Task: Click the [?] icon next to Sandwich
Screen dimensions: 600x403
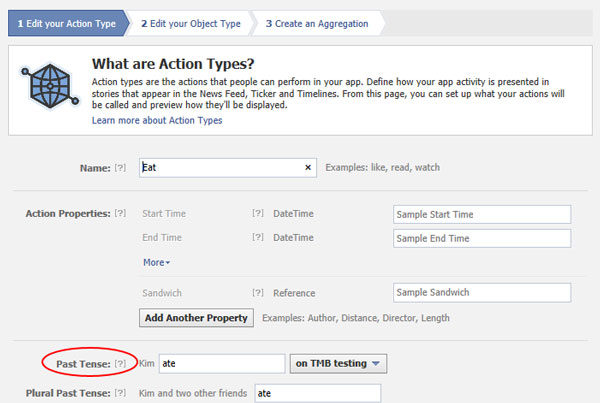Action: coord(258,293)
